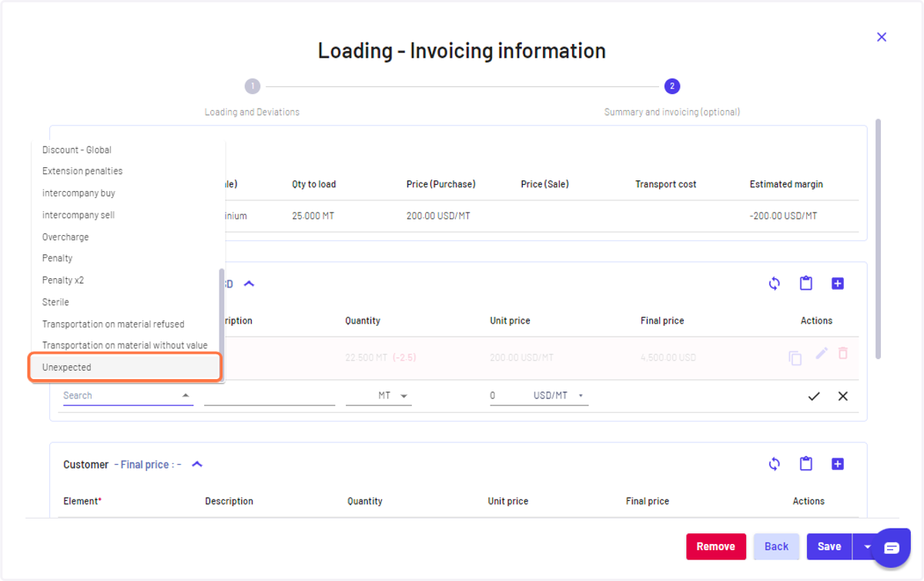
Task: Click the unit price value field
Action: [507, 395]
